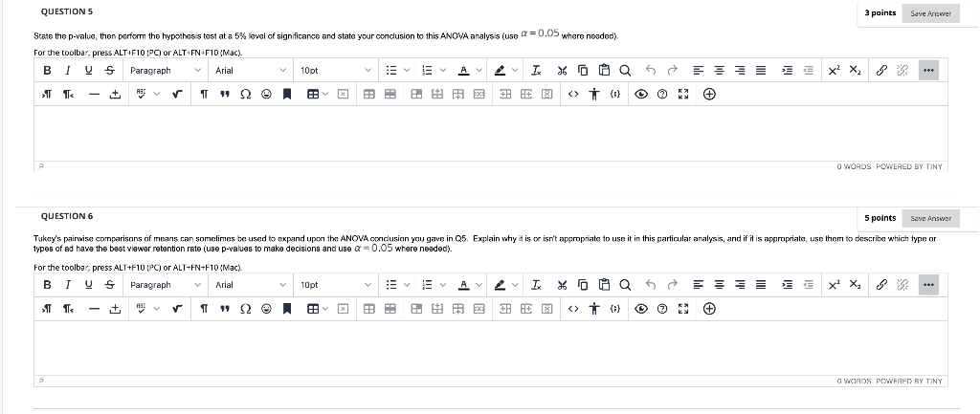Image resolution: width=980 pixels, height=414 pixels.
Task: Click the Preview eye icon in Question 5
Action: (x=640, y=95)
